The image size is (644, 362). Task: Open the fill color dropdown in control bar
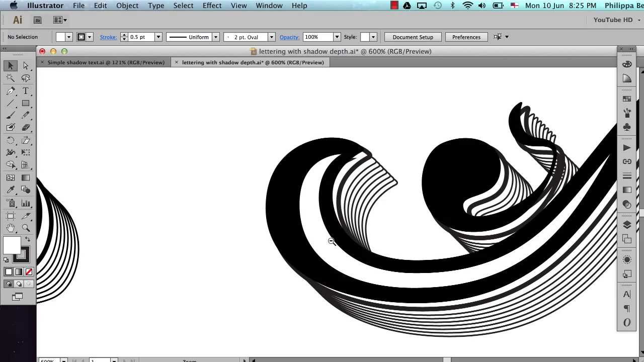tap(69, 37)
